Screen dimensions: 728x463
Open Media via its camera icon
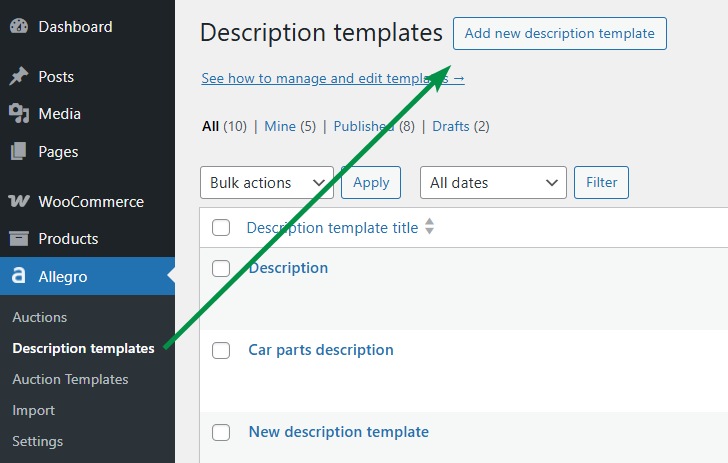(19, 113)
